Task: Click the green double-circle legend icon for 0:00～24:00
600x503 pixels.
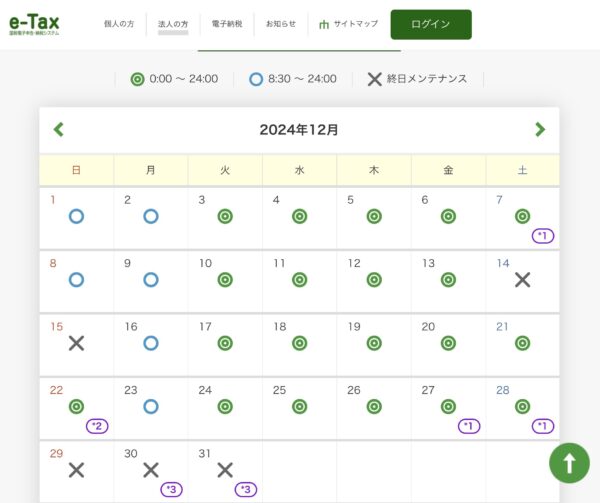Action: (x=137, y=79)
